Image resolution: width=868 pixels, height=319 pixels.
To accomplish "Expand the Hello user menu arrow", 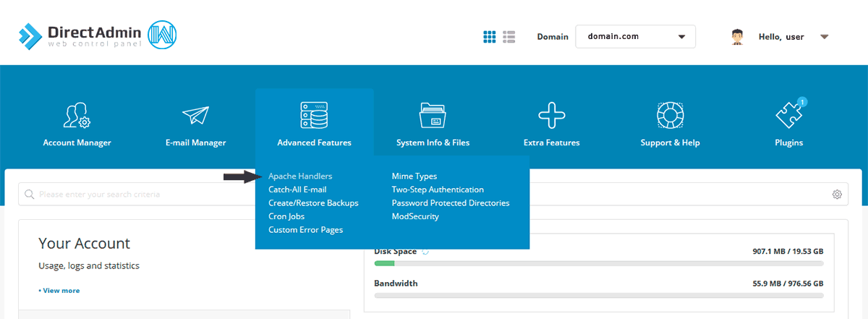I will (825, 37).
